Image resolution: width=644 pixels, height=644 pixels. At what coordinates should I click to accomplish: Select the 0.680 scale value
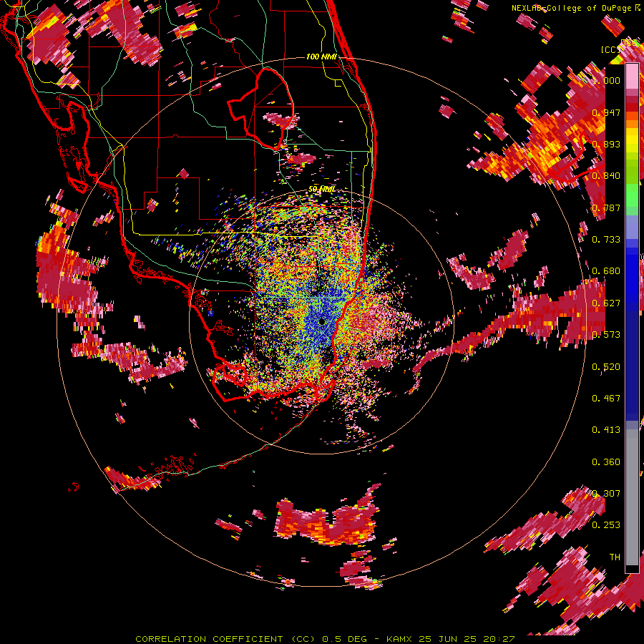(606, 270)
